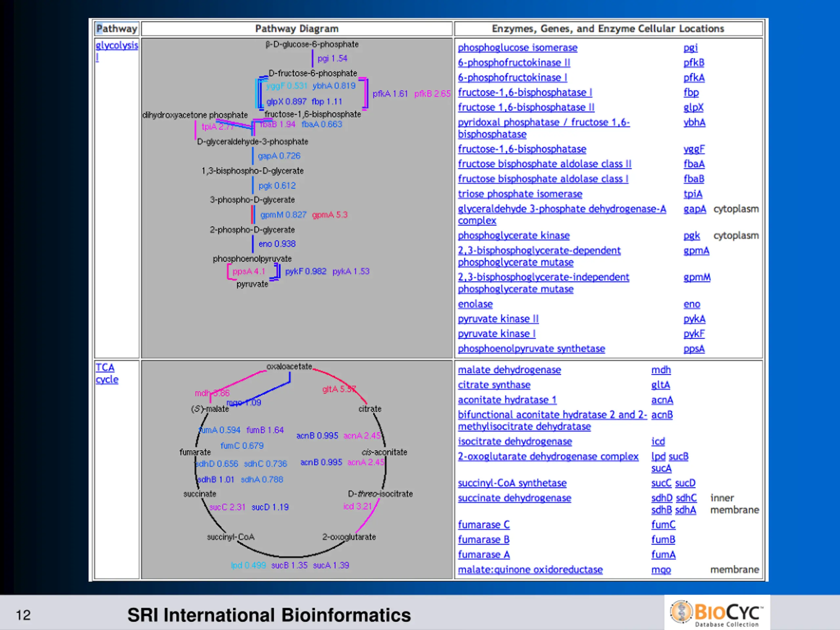Open the aconitate hydratase 1 link
Image resolution: width=840 pixels, height=630 pixels.
(x=507, y=400)
